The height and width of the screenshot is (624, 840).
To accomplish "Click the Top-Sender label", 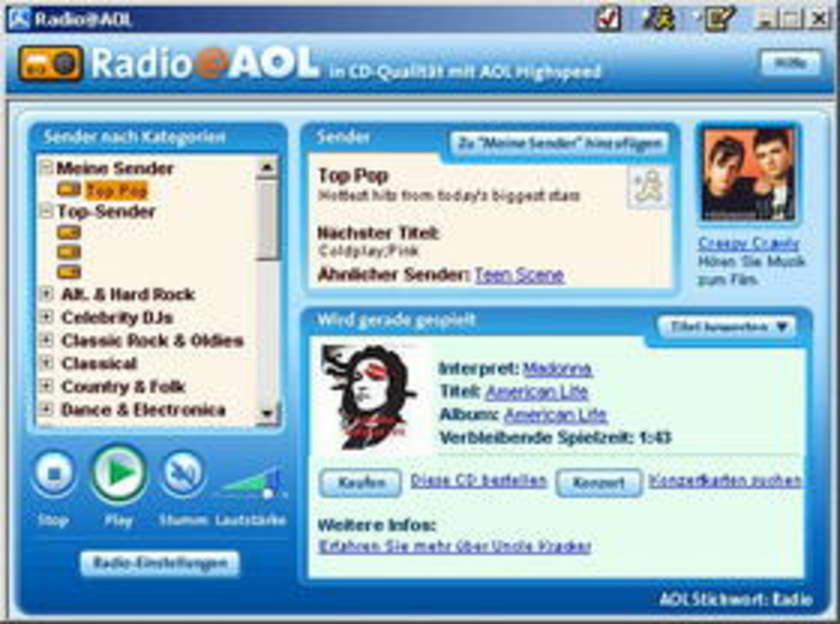I will (x=106, y=212).
